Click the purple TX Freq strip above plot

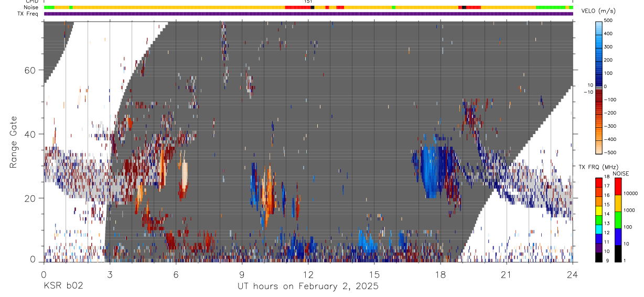coord(308,14)
